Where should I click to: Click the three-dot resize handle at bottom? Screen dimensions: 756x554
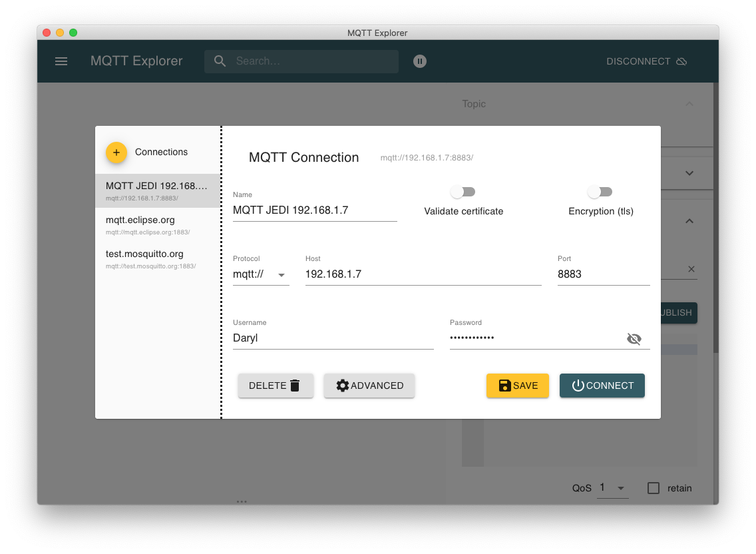point(242,501)
